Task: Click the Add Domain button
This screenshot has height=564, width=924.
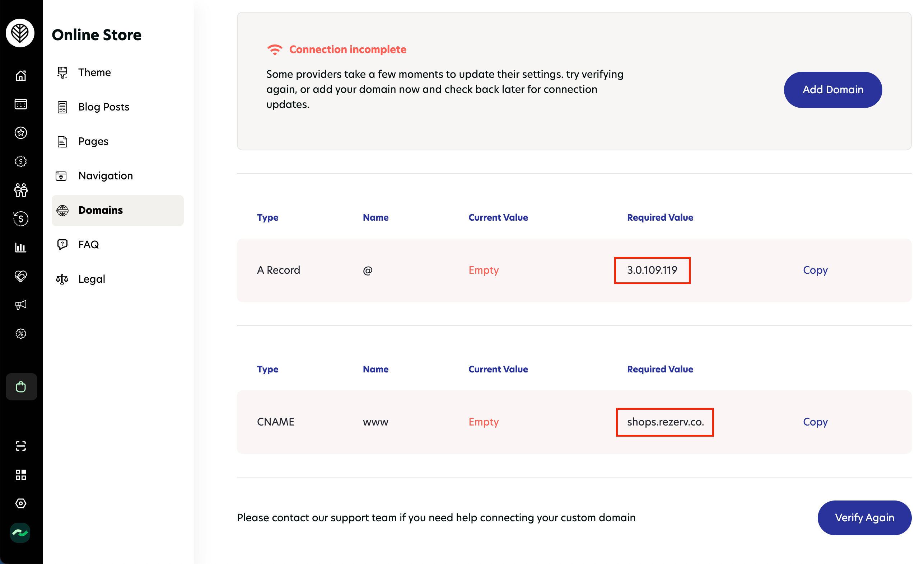Action: click(832, 90)
